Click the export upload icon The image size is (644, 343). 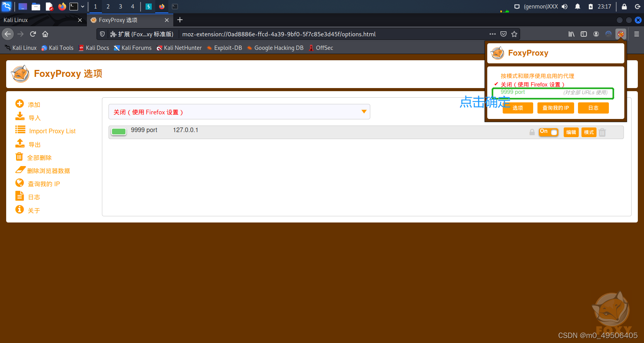pyautogui.click(x=20, y=143)
